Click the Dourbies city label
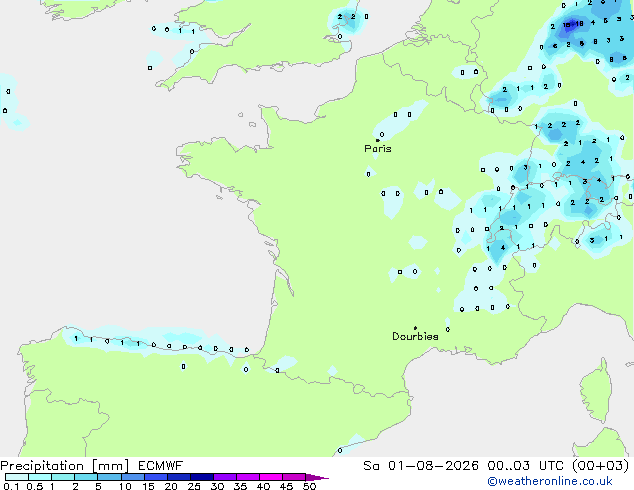 (x=415, y=336)
